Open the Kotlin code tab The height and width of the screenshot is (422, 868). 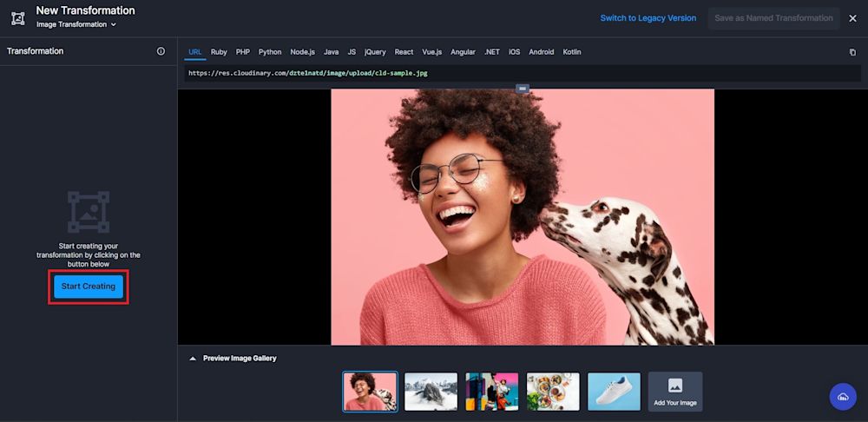[572, 52]
